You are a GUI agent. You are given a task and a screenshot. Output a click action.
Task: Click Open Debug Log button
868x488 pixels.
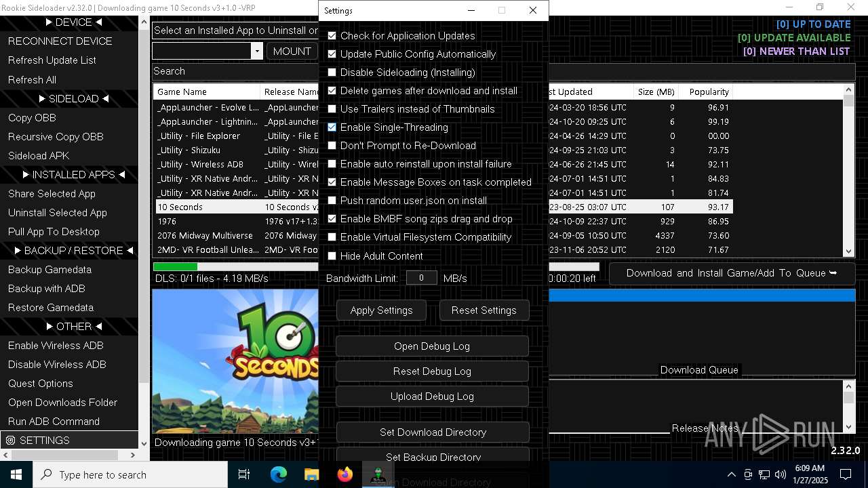click(432, 346)
